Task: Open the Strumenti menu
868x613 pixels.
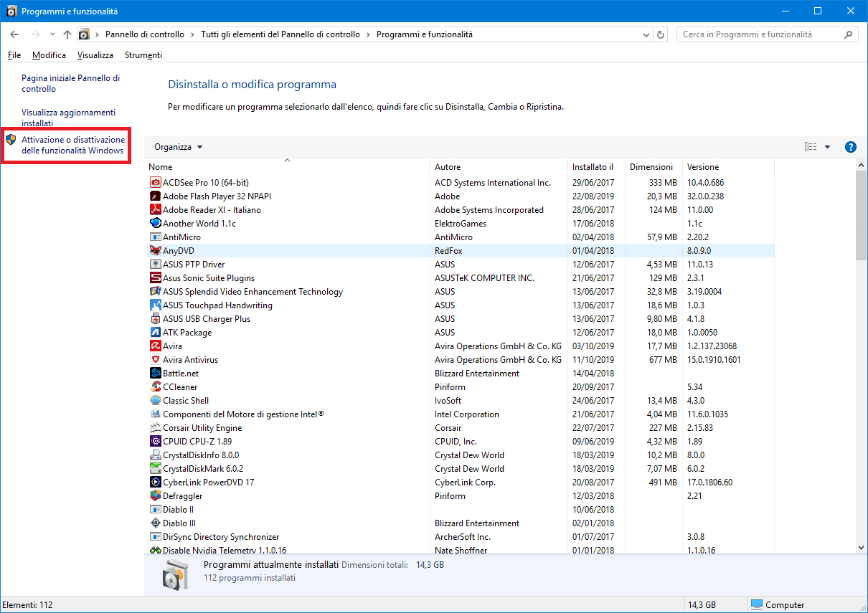Action: (x=143, y=55)
